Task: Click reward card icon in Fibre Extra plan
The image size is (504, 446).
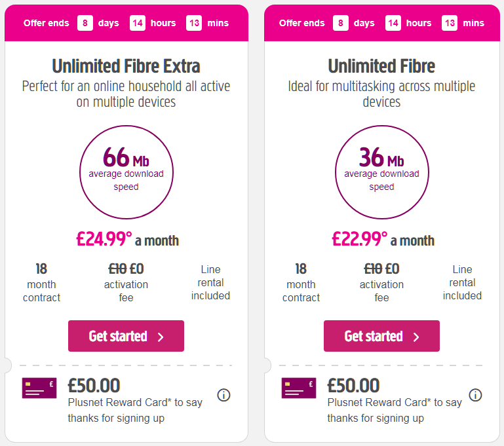Action: [39, 388]
